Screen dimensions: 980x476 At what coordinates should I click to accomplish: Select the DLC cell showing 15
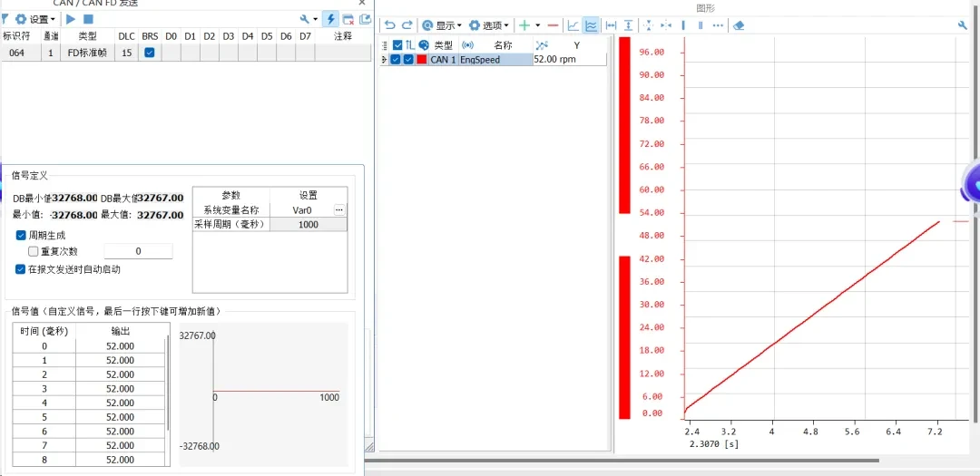[x=127, y=53]
